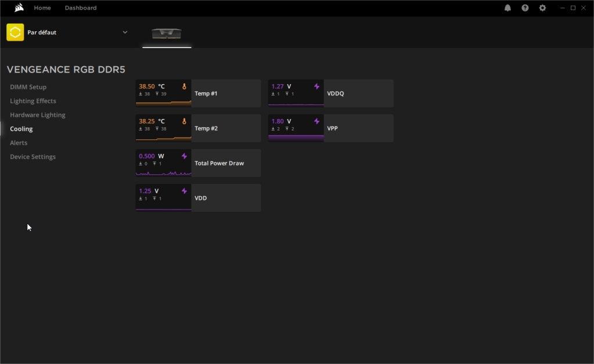Maximize the iCUE window
The height and width of the screenshot is (364, 594).
pyautogui.click(x=573, y=8)
